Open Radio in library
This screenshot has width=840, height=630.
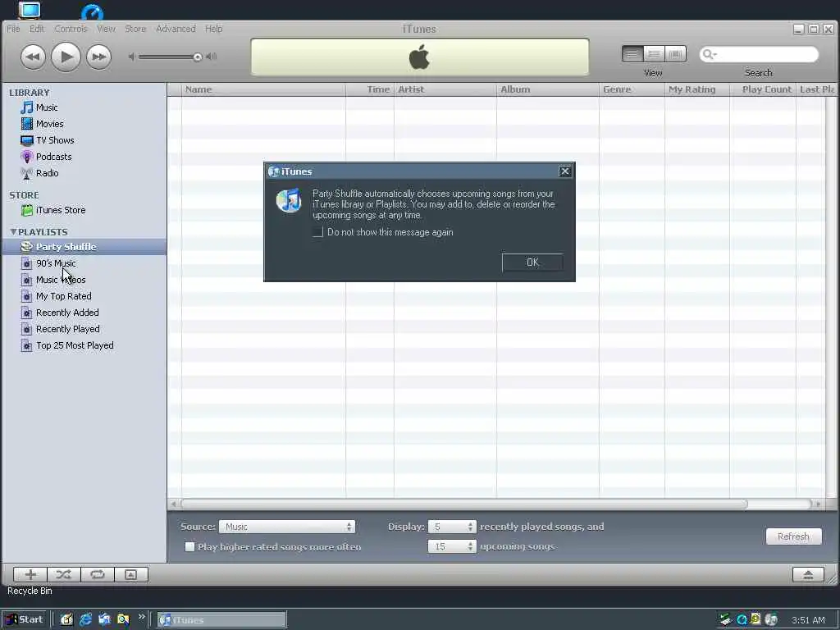click(x=47, y=173)
